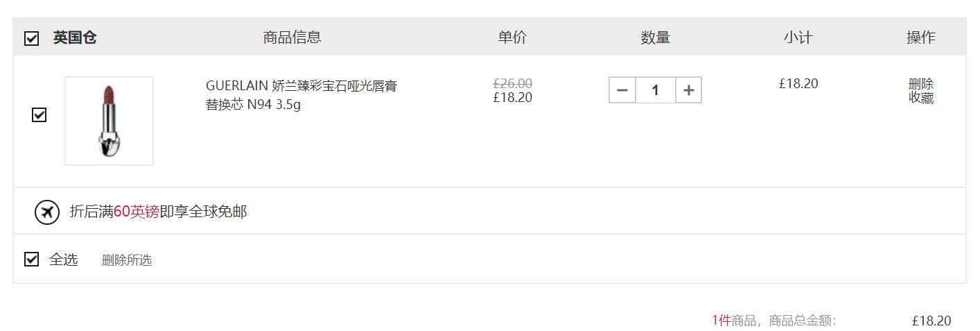Click the 折后满60英镑即享全球免邮 promotion text
This screenshot has width=980, height=331.
pos(159,212)
